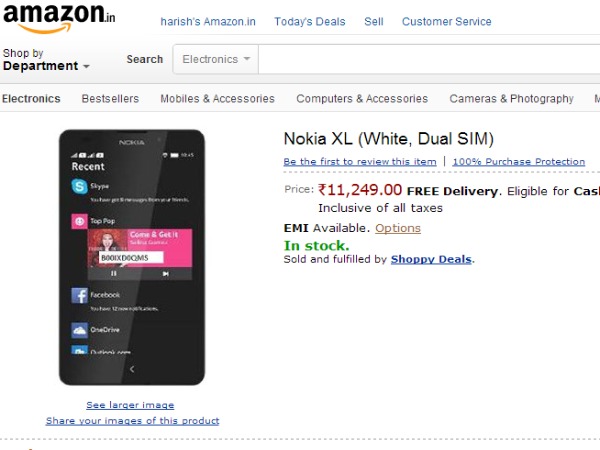Viewport: 600px width, 450px height.
Task: Click the Top Pop pink icon
Action: [x=79, y=220]
